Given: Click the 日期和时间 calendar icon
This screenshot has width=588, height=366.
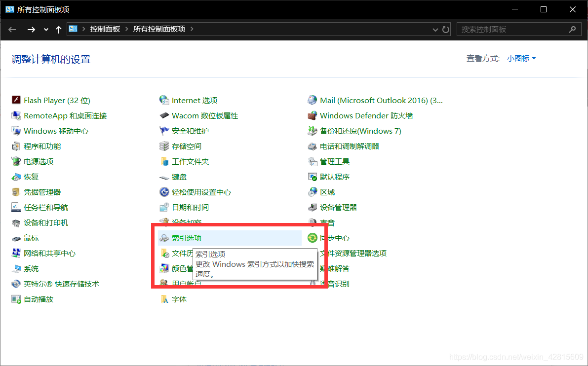Looking at the screenshot, I should click(x=164, y=207).
